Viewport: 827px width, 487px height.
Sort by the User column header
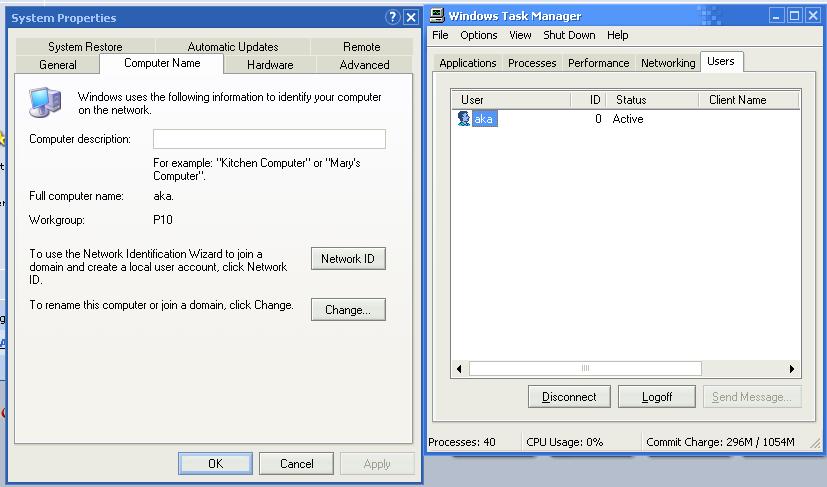tap(511, 100)
